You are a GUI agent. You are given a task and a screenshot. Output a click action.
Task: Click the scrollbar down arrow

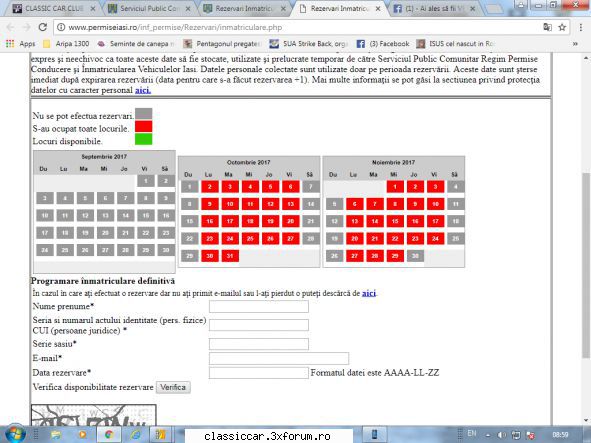tap(586, 420)
